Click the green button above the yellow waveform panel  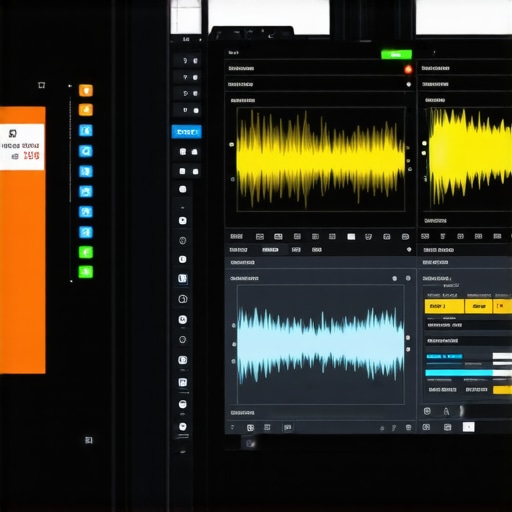pyautogui.click(x=396, y=54)
